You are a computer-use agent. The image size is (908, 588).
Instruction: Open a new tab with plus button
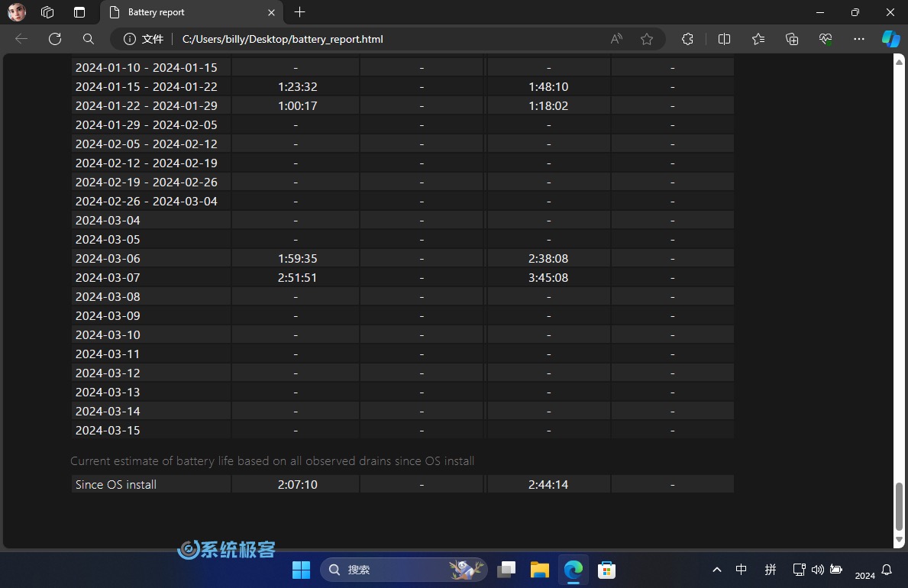(299, 12)
